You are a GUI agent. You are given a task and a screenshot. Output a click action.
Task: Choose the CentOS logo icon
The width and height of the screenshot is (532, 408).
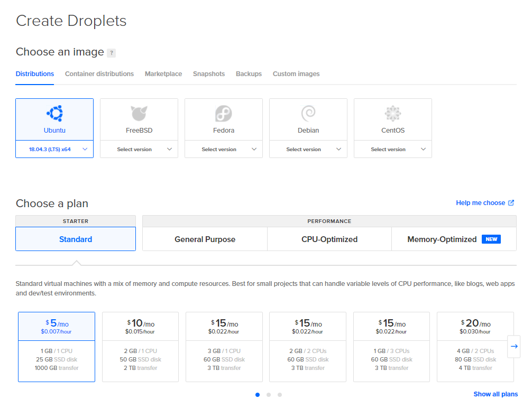click(393, 113)
